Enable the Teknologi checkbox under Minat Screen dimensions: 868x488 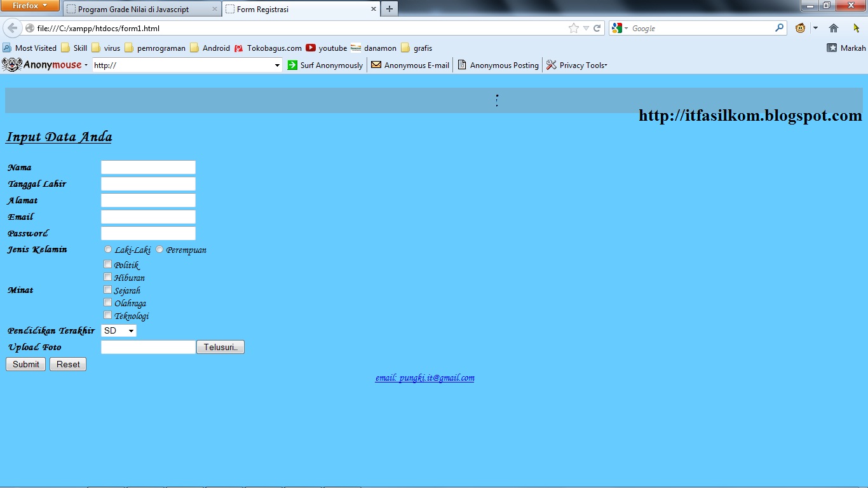pyautogui.click(x=108, y=315)
